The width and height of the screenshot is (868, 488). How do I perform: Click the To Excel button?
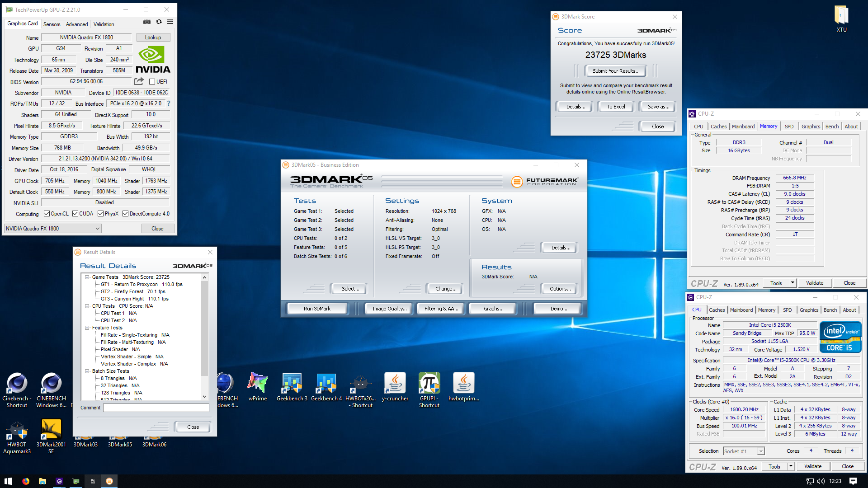tap(616, 107)
